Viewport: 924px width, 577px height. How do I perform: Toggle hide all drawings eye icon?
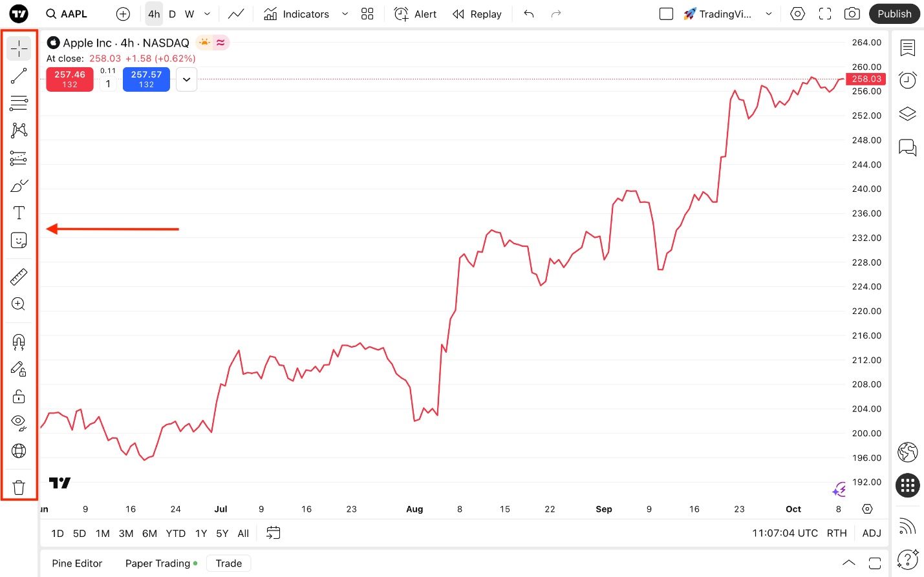click(19, 423)
